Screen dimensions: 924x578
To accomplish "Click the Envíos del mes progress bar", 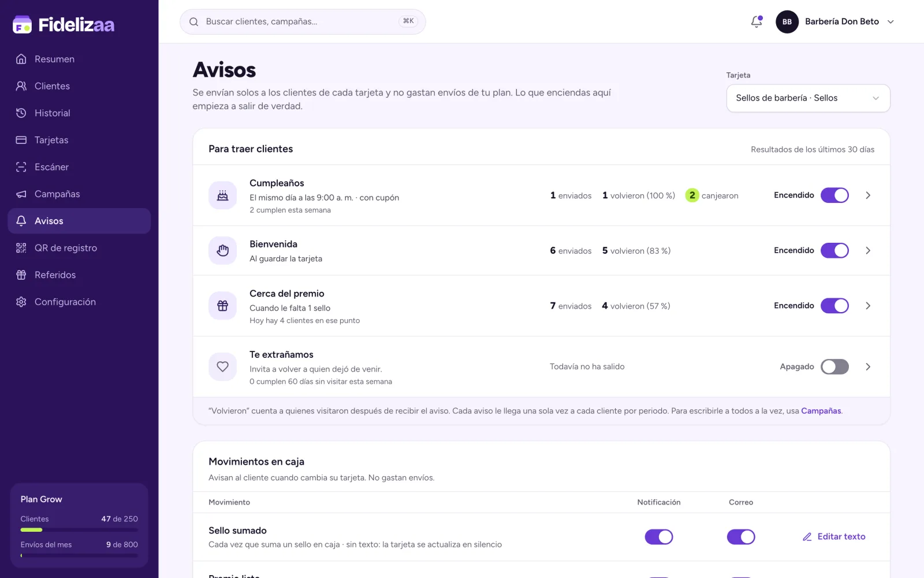I will (x=79, y=555).
